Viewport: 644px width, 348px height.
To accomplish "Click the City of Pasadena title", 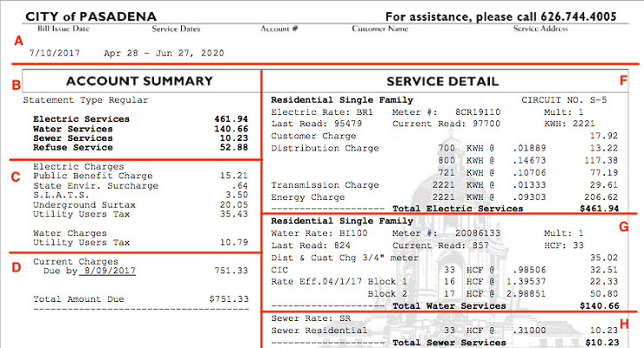I will point(91,17).
